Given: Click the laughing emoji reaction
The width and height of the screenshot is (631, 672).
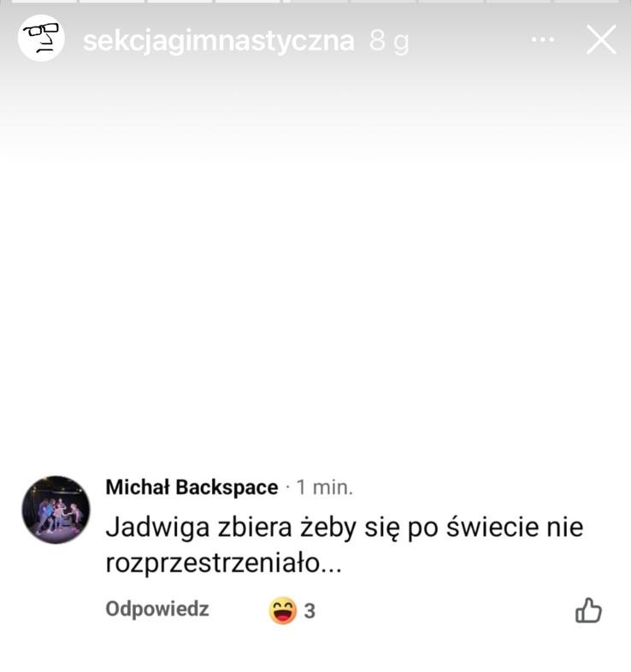Looking at the screenshot, I should 283,610.
